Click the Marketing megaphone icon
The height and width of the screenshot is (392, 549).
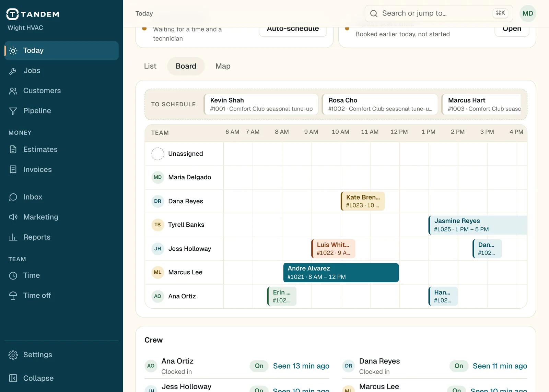(13, 217)
